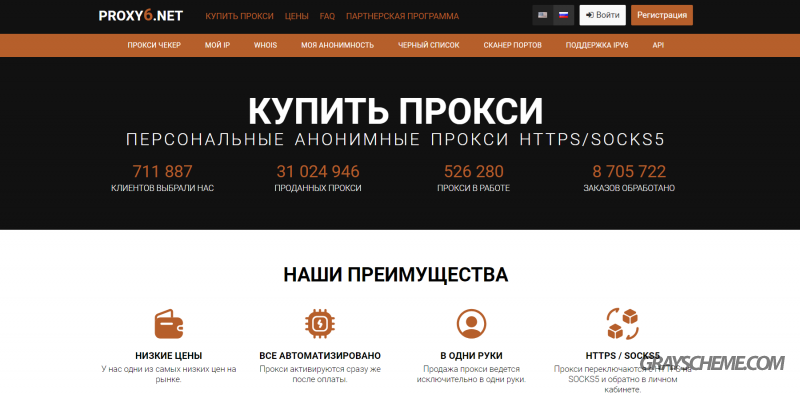Click the Проданных прокси label
800x395 pixels.
(318, 188)
